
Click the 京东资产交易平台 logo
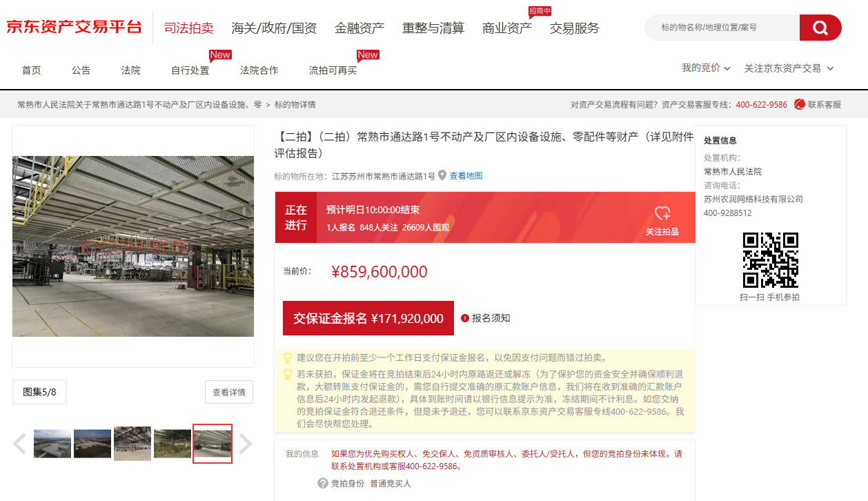pos(74,28)
